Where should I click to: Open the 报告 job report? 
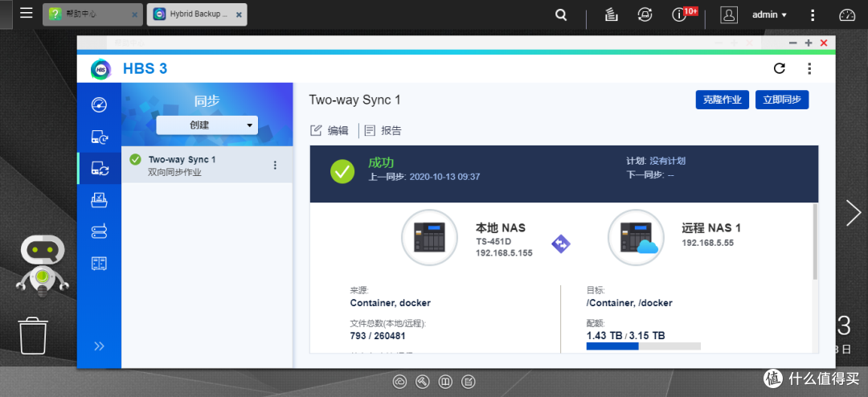click(x=383, y=131)
